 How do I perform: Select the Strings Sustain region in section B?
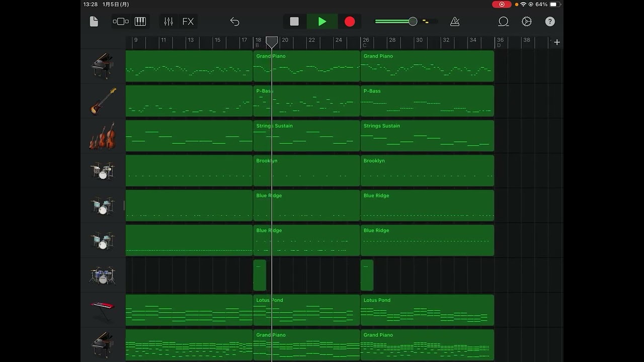click(x=306, y=136)
